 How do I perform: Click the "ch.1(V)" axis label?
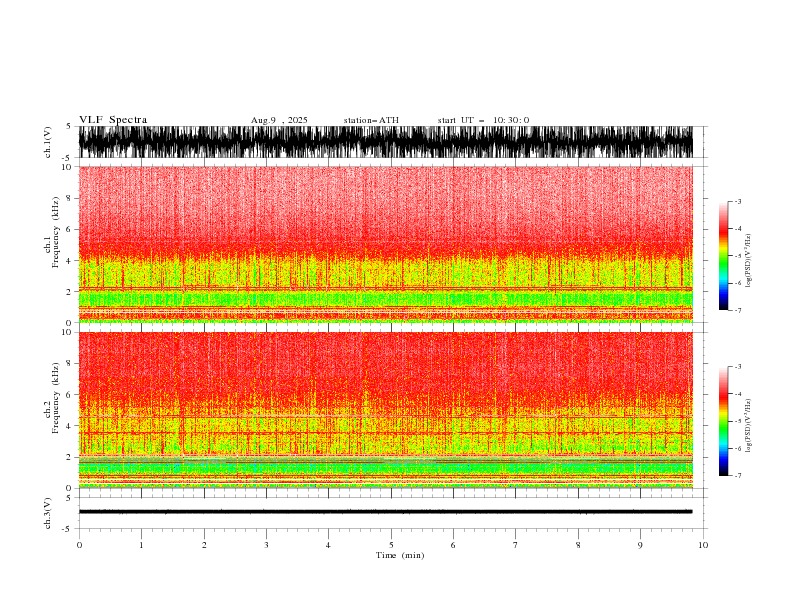48,142
